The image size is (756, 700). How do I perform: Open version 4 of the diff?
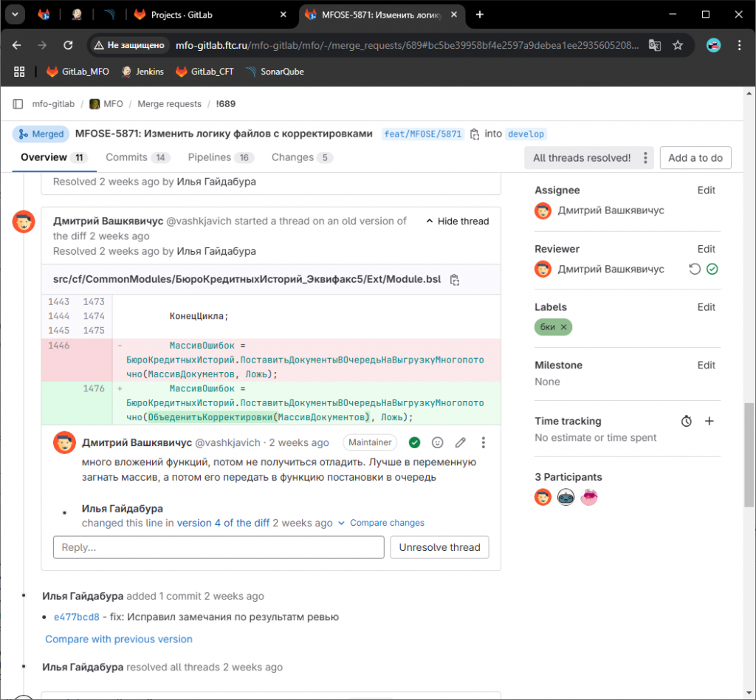[223, 523]
